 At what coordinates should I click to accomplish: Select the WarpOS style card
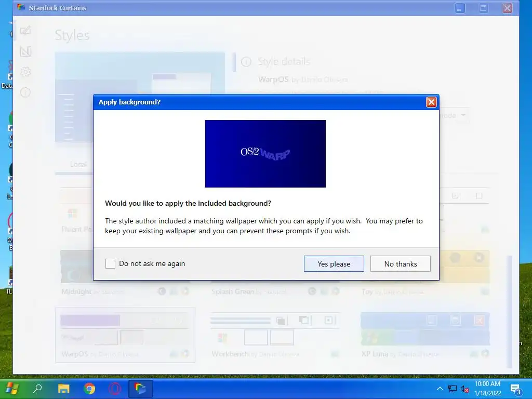point(125,335)
